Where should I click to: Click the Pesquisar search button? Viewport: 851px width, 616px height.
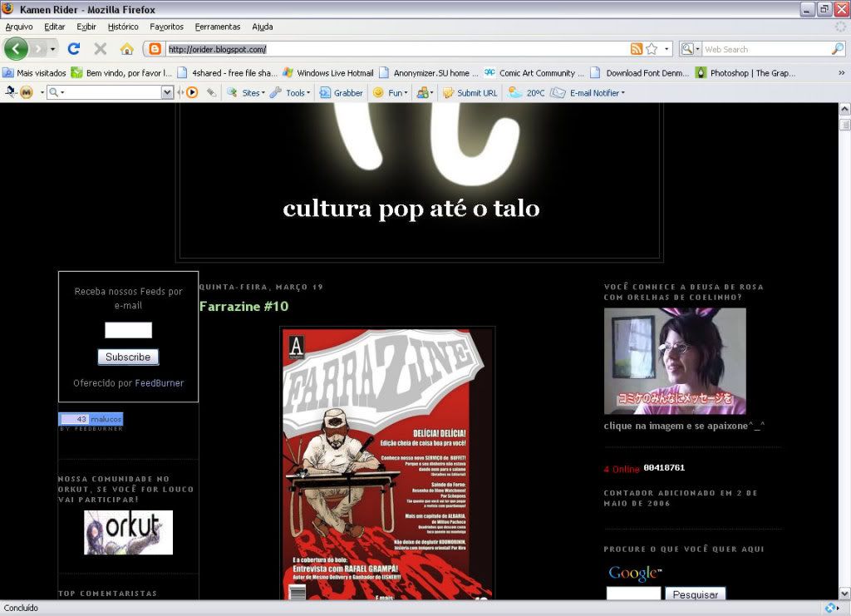696,594
